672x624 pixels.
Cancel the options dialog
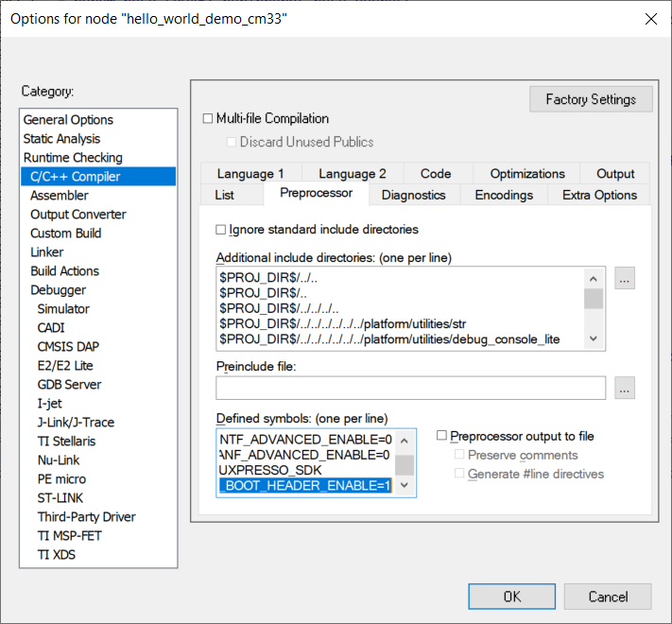(608, 597)
